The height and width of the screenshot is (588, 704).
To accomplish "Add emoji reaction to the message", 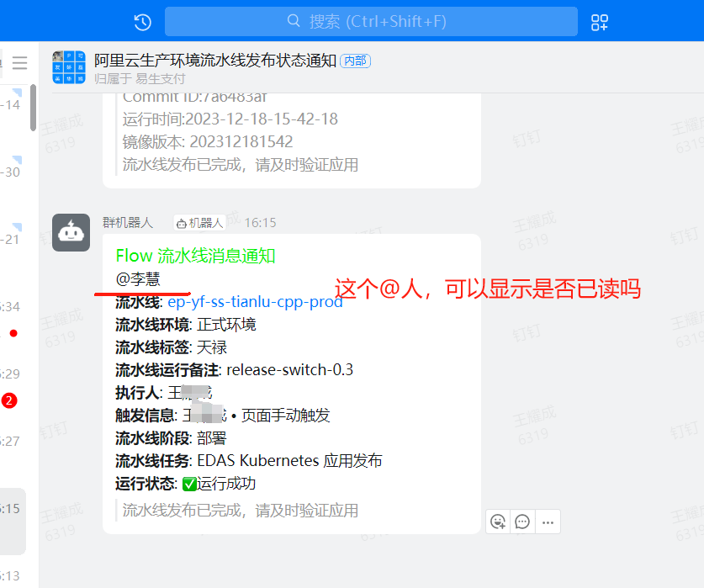I will (x=498, y=522).
